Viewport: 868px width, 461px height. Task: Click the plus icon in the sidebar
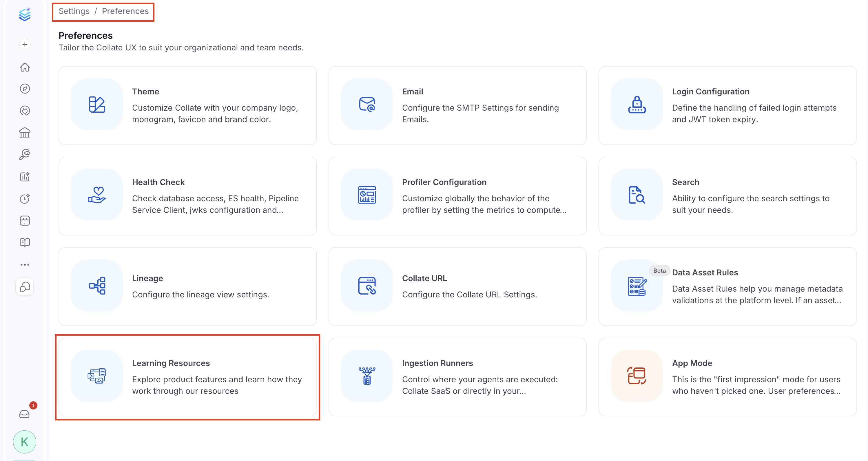pos(25,45)
